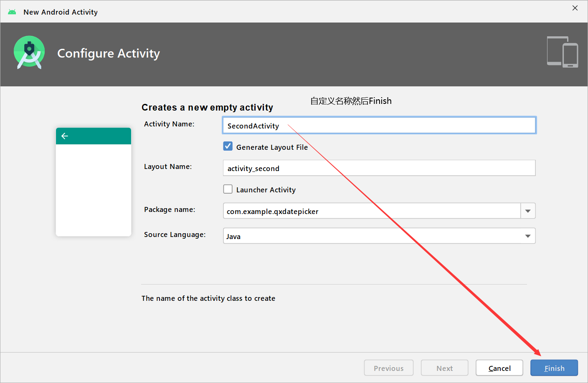Click the Activity Name input field
Viewport: 588px width, 383px height.
tap(379, 125)
